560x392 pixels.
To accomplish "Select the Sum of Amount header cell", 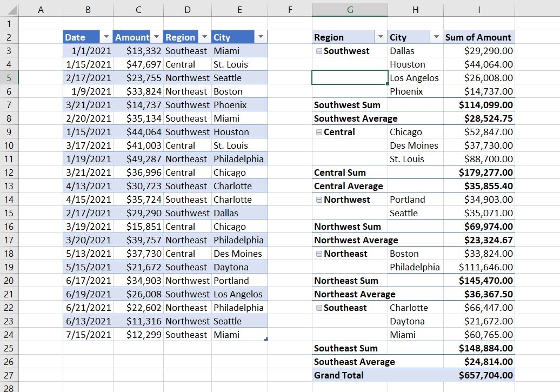I will tap(478, 37).
